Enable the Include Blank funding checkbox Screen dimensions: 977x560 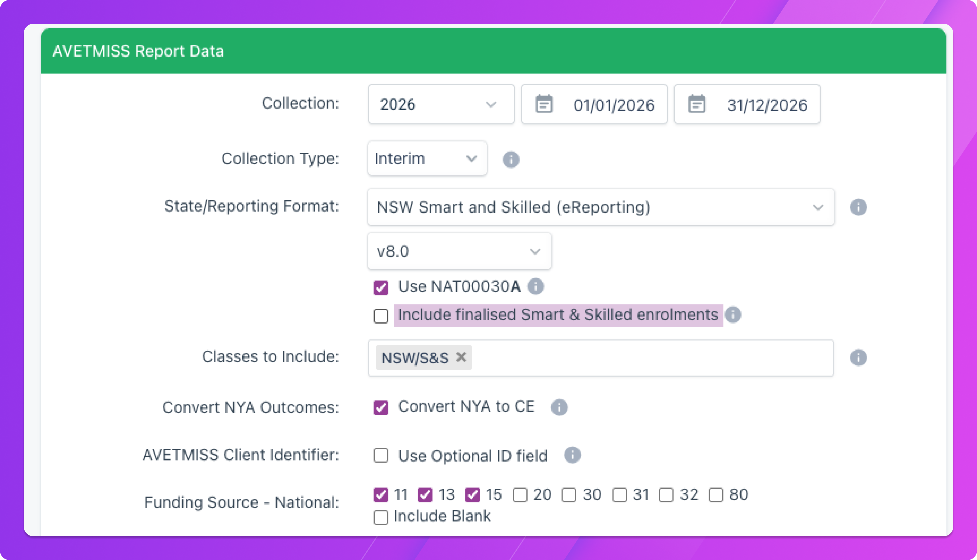[x=381, y=517]
